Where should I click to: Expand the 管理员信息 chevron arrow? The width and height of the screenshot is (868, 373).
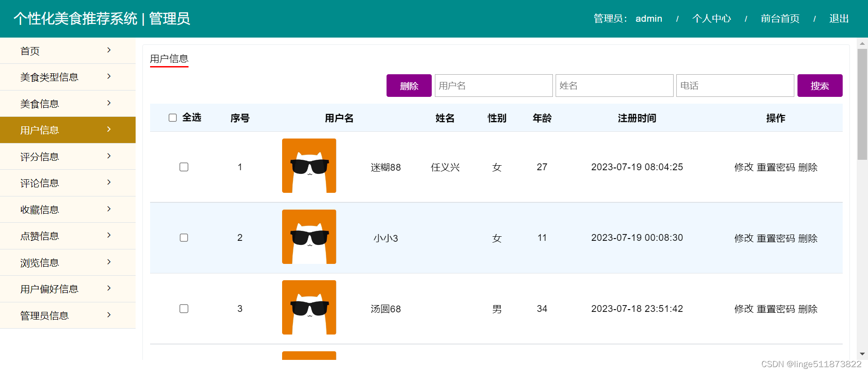(x=109, y=315)
